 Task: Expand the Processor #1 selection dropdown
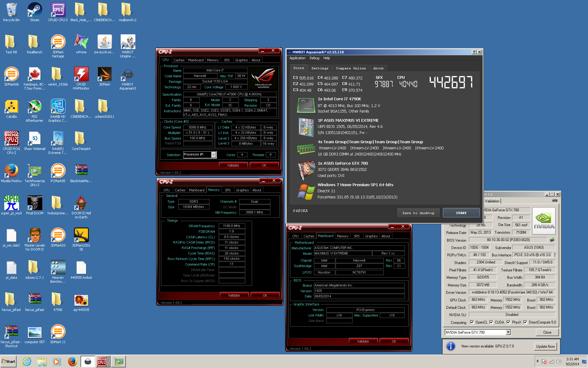[214, 155]
